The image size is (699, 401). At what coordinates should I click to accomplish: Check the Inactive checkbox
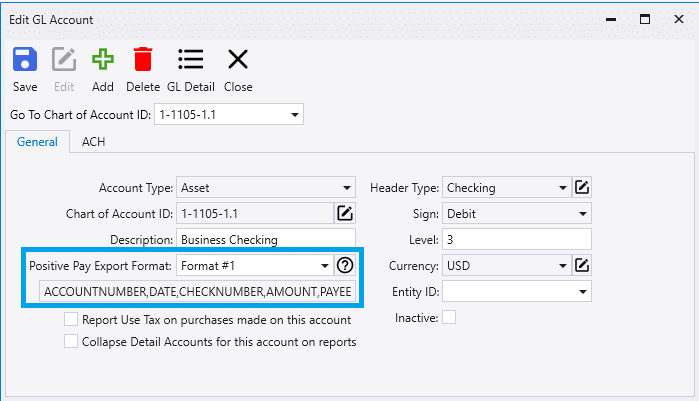click(x=449, y=318)
